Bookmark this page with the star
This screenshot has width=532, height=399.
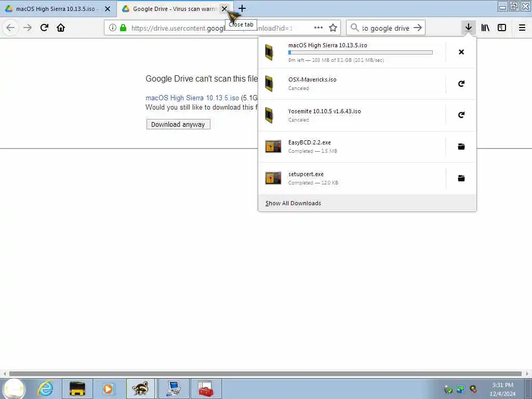click(333, 28)
